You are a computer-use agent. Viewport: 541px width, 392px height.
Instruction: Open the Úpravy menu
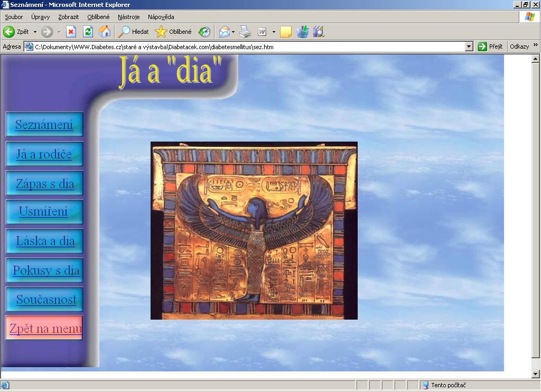point(40,17)
